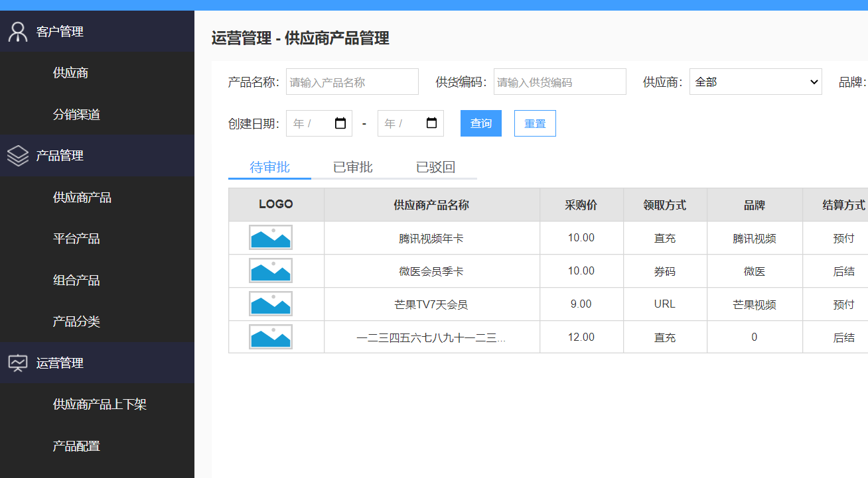Click logo thumbnail of 腾讯视频年卡 row
The image size is (868, 478).
click(x=271, y=237)
